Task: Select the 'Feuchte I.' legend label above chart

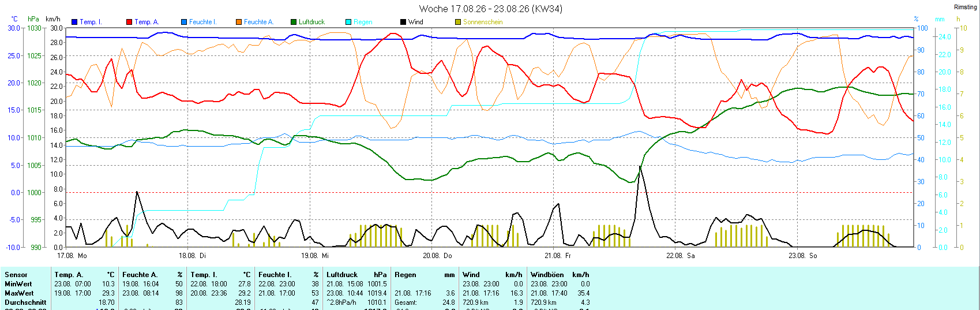Action: [x=202, y=22]
